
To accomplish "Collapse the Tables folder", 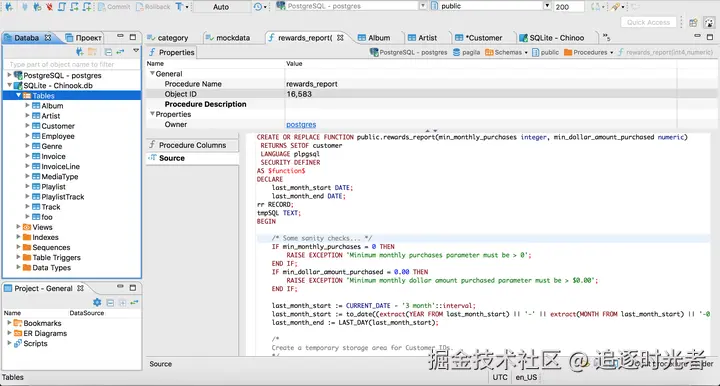I will [x=18, y=95].
